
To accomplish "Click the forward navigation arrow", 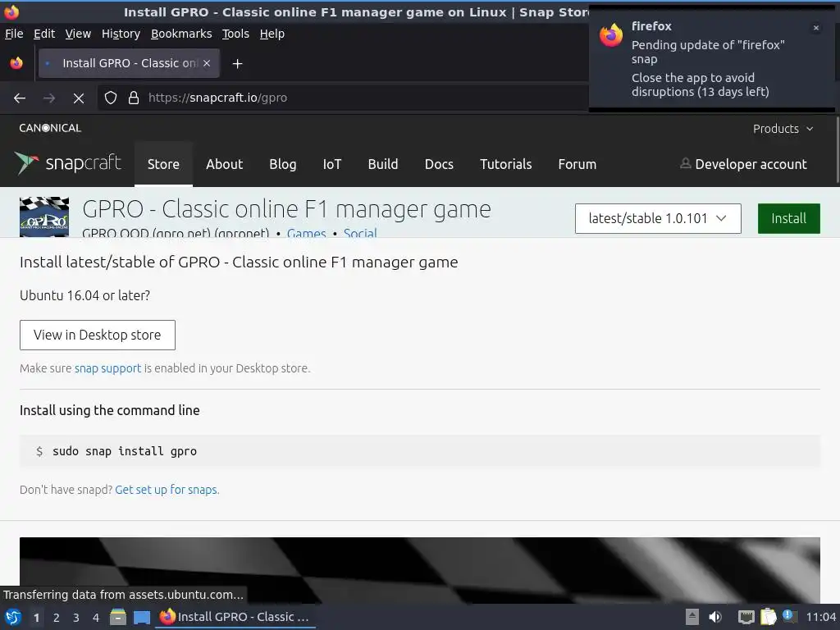I will point(49,98).
